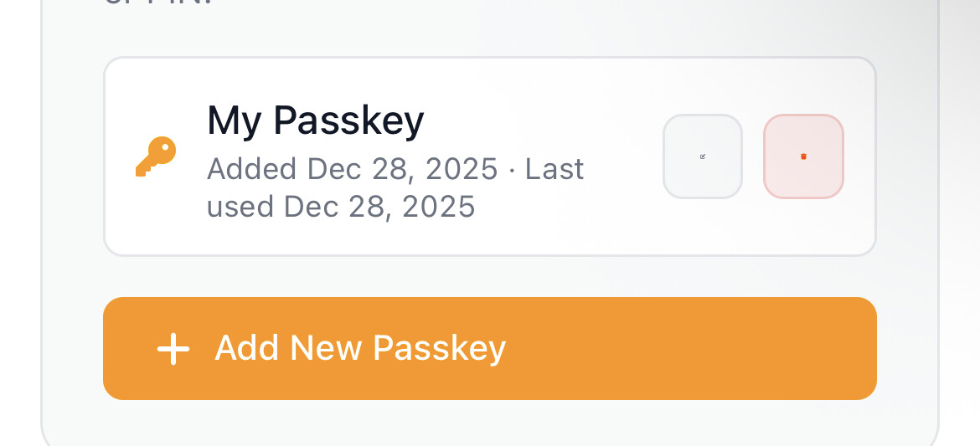Click the edit pencil icon for My Passkey

703,156
